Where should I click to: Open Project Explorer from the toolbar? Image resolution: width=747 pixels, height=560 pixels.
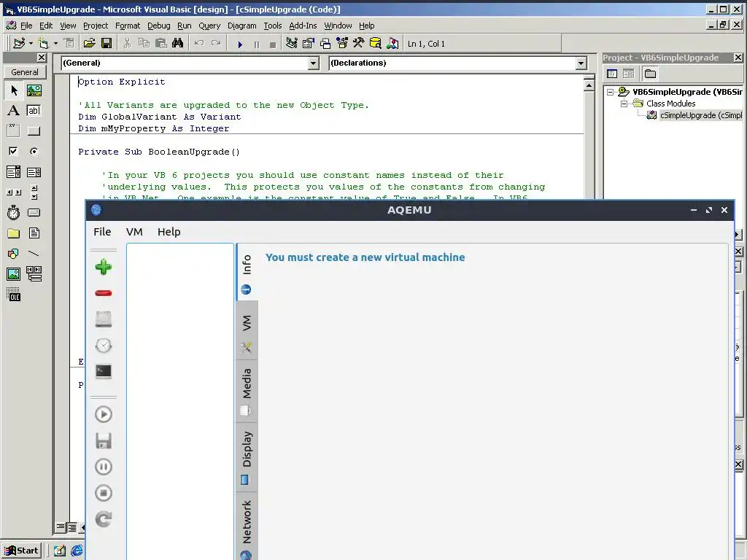[292, 44]
